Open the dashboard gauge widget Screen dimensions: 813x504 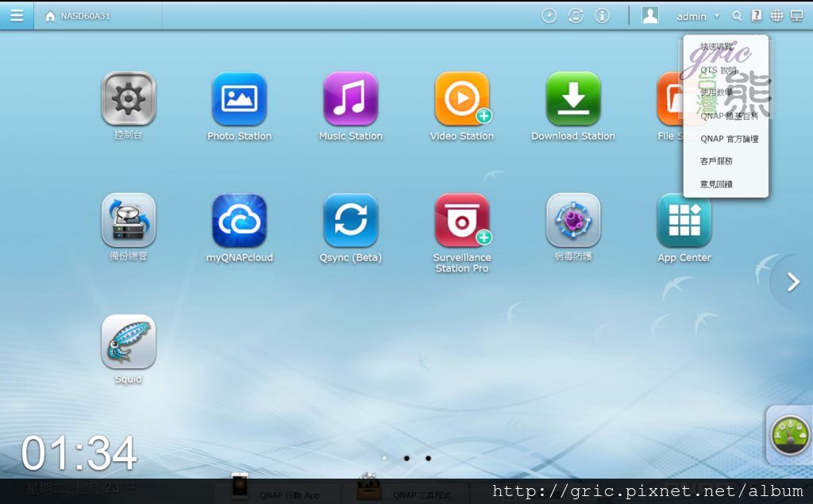point(790,435)
